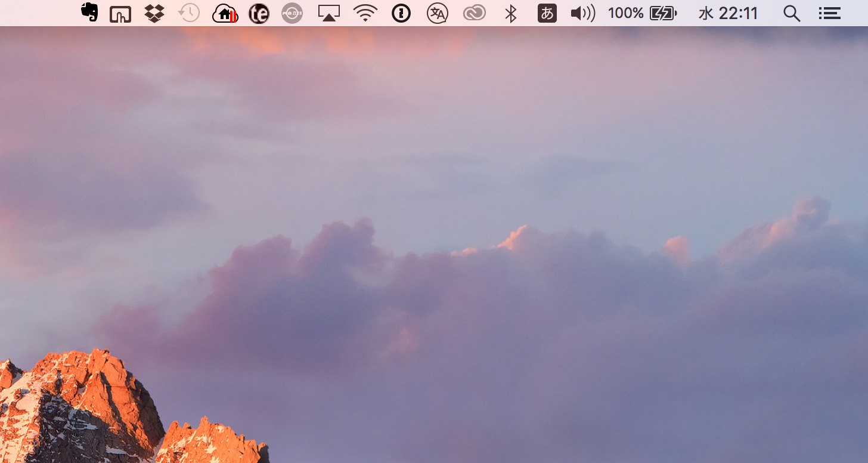
Task: Open the Notification Center list icon
Action: (x=829, y=13)
